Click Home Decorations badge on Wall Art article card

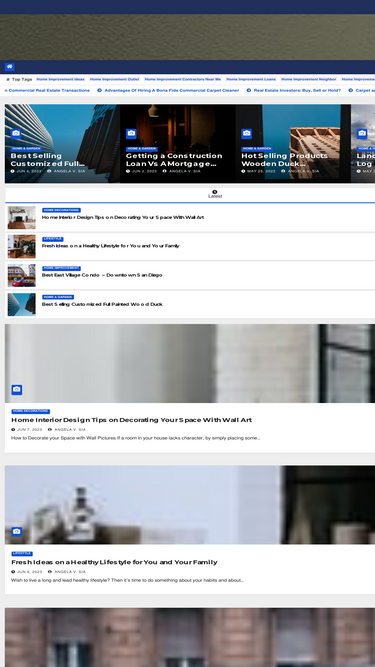click(31, 411)
